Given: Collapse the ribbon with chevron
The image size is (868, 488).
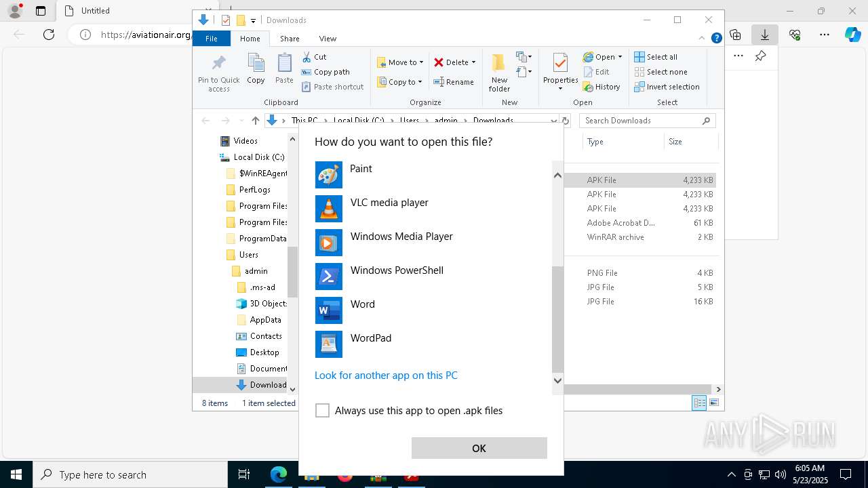Looking at the screenshot, I should pos(703,39).
